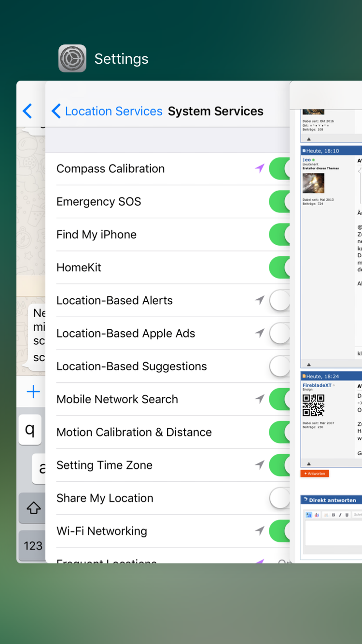Click the Heute, 18:10 post timestamp
This screenshot has height=644, width=362.
coord(322,151)
